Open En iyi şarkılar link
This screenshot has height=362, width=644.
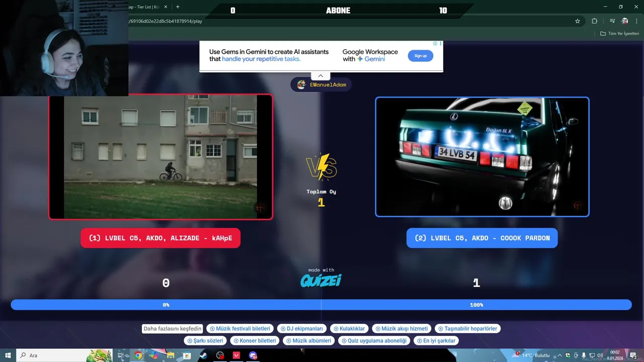[436, 341]
